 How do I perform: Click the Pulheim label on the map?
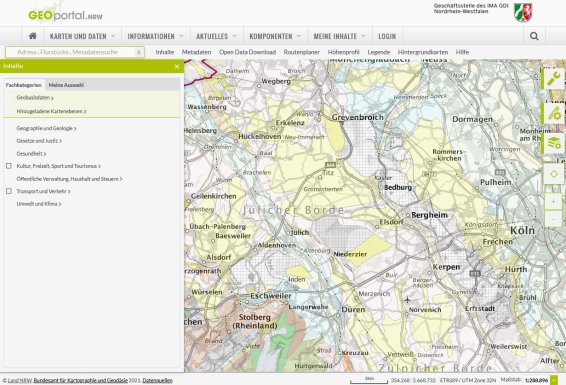496,182
